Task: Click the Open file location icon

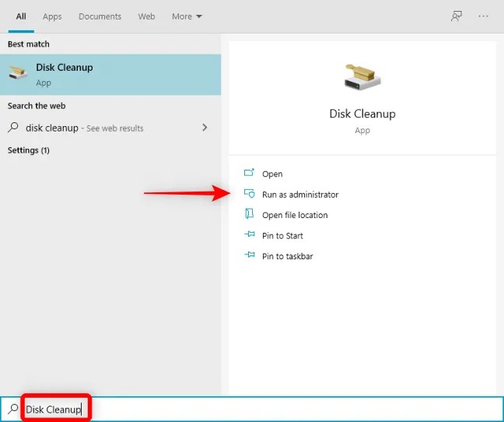Action: click(249, 214)
